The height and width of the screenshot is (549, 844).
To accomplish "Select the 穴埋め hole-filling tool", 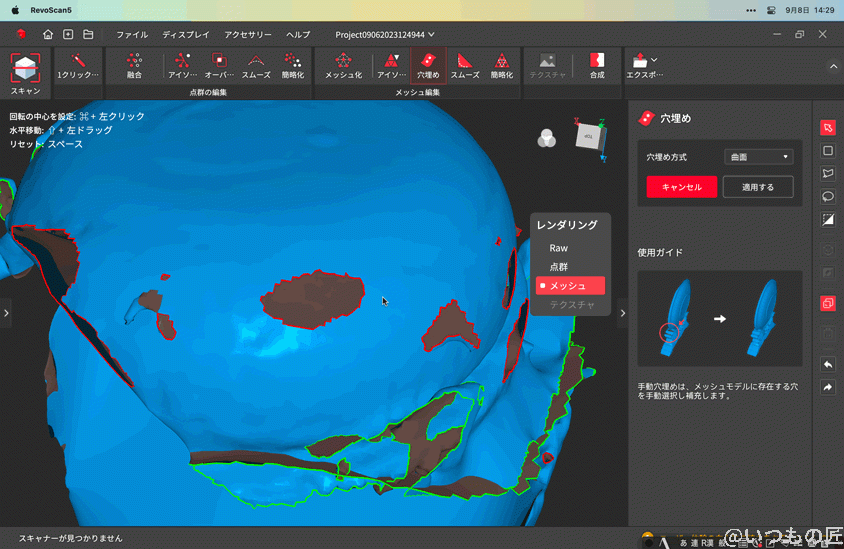I will pos(428,66).
